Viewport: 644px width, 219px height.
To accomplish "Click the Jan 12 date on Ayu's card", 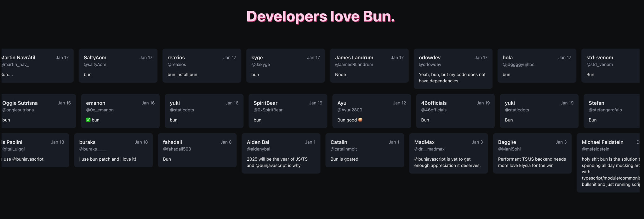I will click(x=399, y=103).
